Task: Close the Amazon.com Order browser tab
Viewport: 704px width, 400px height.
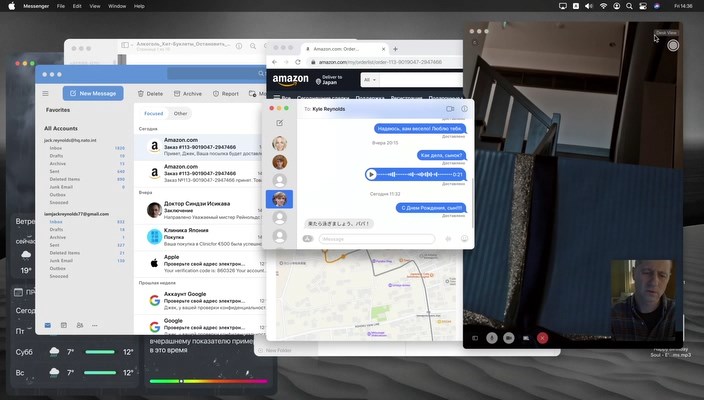Action: coord(383,49)
